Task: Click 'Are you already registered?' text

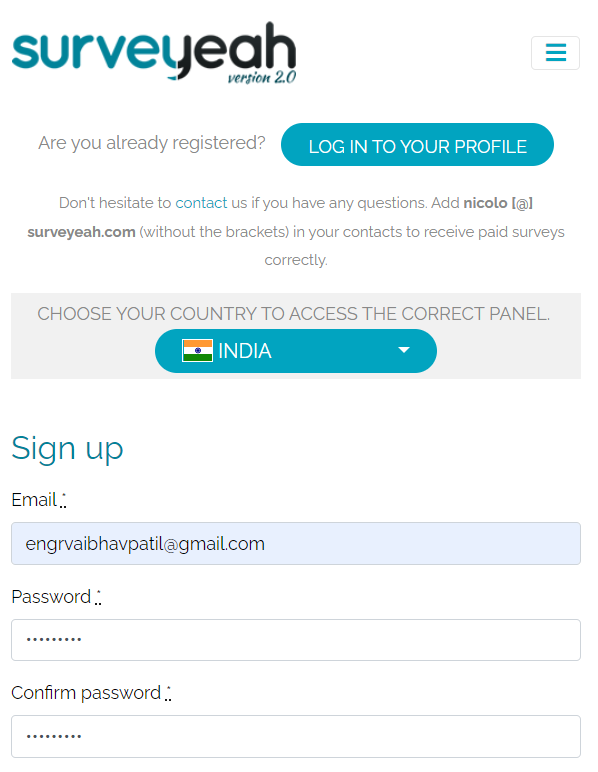Action: [x=152, y=143]
